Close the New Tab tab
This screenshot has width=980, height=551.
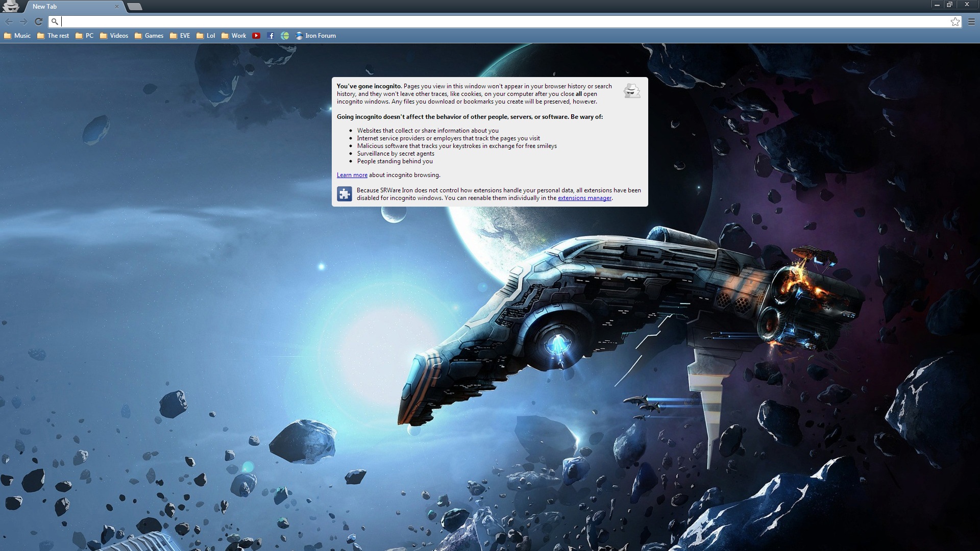point(117,7)
